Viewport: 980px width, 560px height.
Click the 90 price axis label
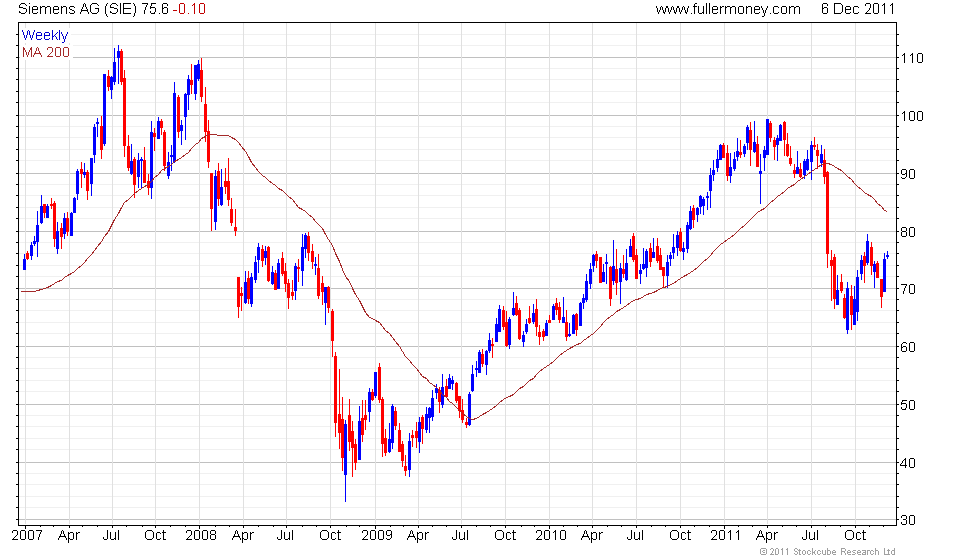pos(908,174)
